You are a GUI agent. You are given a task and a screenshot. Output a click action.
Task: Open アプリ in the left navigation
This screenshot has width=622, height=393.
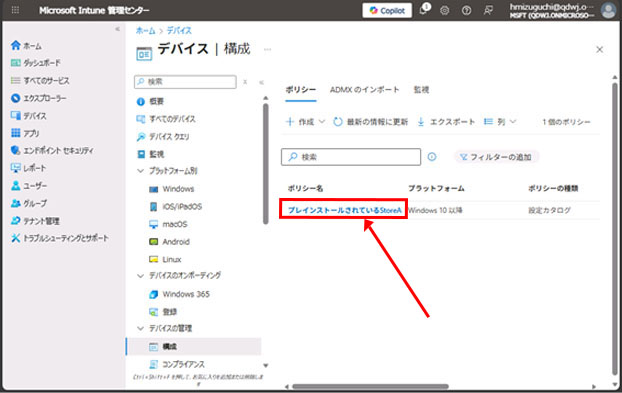click(25, 133)
